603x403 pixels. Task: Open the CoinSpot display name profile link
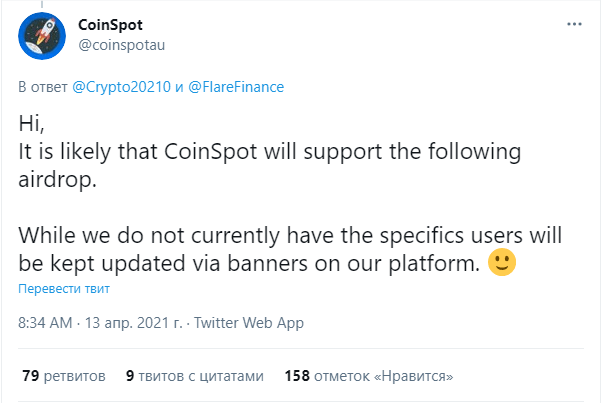pos(110,25)
